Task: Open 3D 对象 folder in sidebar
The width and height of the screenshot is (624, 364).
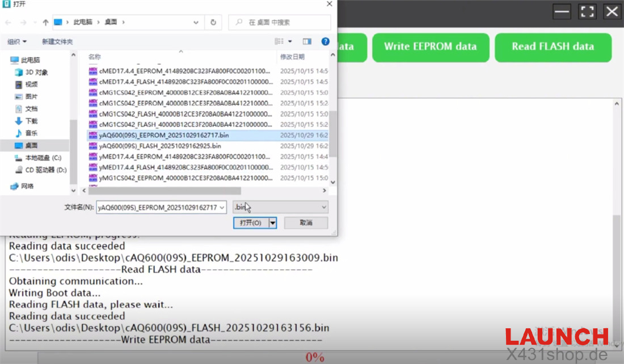Action: coord(36,73)
